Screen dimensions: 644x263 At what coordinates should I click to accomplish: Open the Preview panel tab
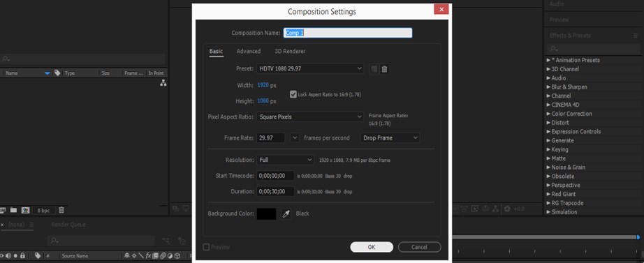pos(559,20)
